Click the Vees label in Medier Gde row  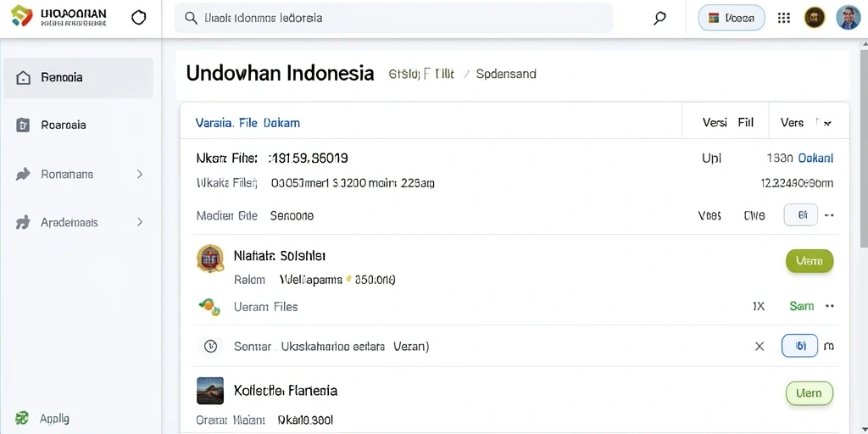pyautogui.click(x=709, y=216)
